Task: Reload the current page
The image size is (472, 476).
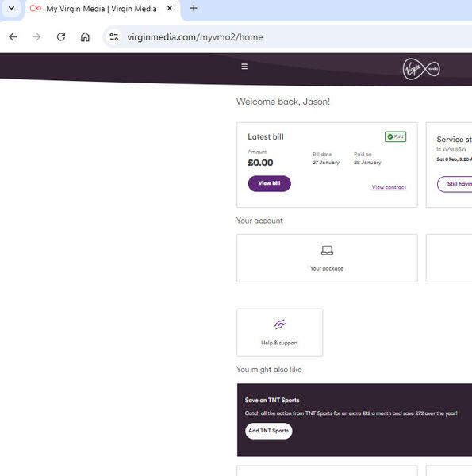Action: (x=61, y=37)
